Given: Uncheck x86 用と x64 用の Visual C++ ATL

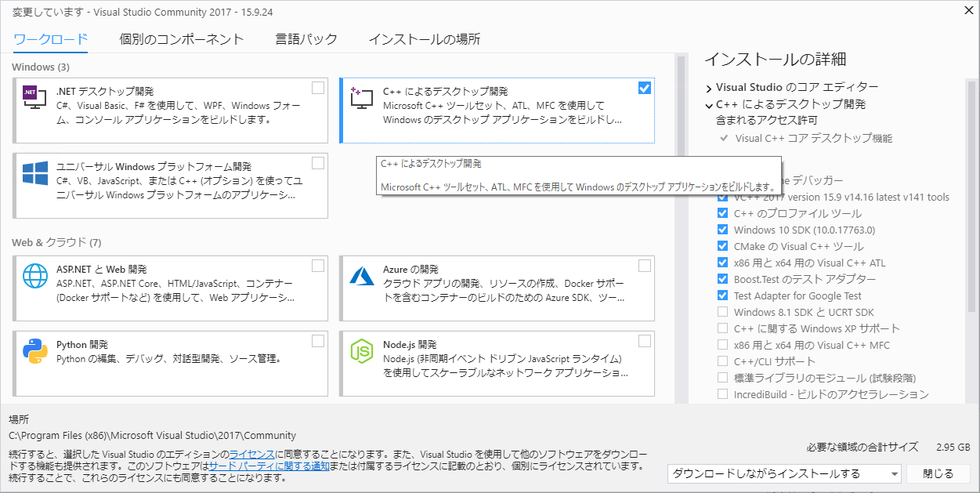Looking at the screenshot, I should [722, 263].
